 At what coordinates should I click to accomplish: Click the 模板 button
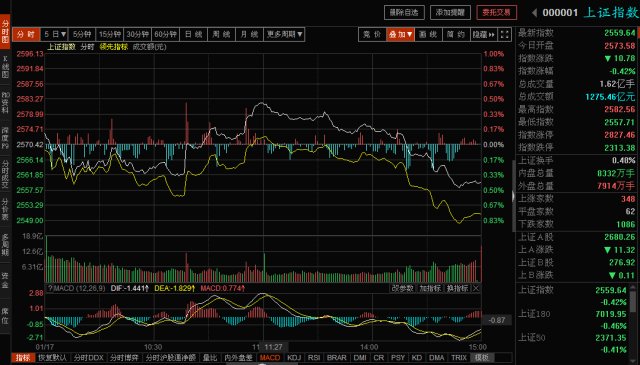coord(482,358)
